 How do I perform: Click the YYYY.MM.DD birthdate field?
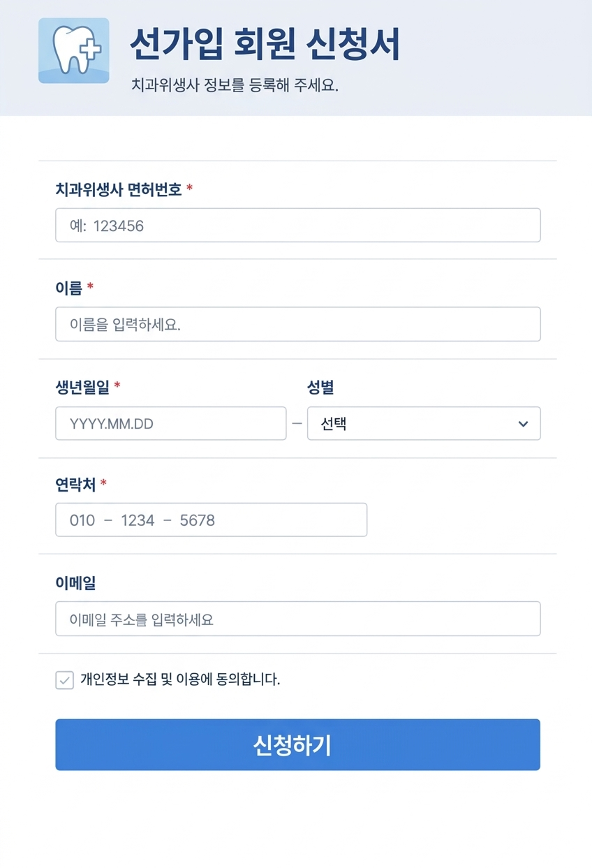(170, 423)
